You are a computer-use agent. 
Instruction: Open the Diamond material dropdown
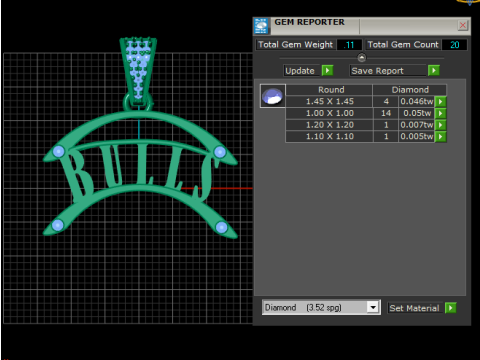tap(373, 307)
